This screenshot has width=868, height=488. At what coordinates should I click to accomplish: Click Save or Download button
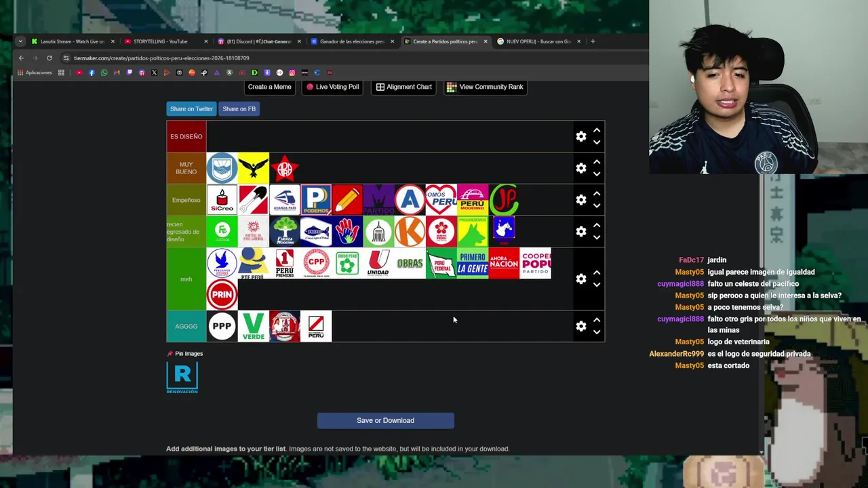tap(385, 420)
